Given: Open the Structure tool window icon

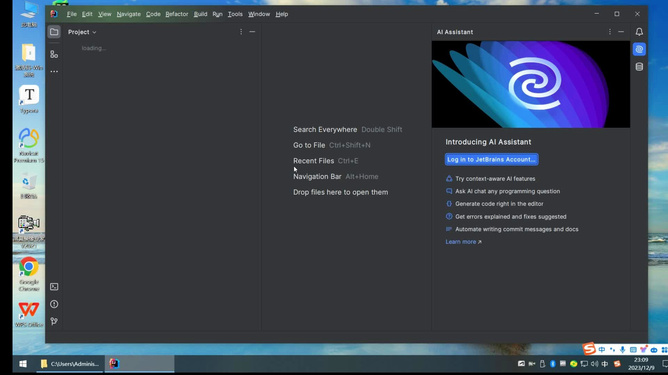Looking at the screenshot, I should tap(54, 55).
